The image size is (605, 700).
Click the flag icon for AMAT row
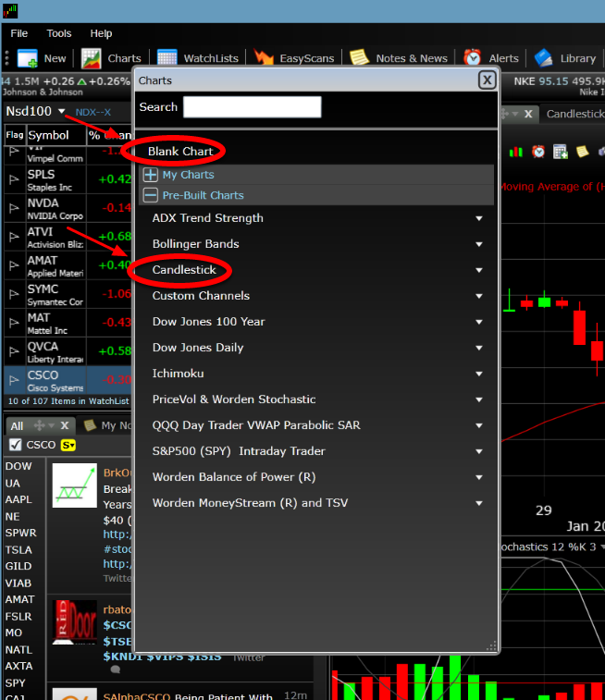pos(14,265)
